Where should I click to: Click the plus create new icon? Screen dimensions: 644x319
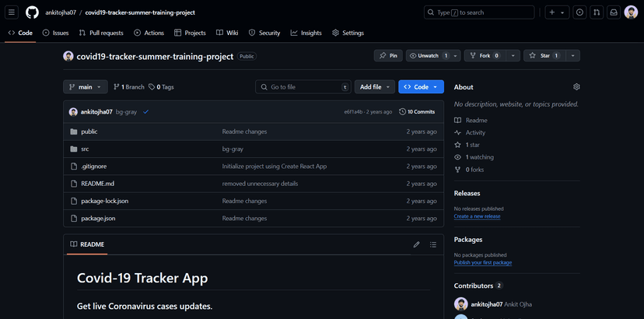552,12
